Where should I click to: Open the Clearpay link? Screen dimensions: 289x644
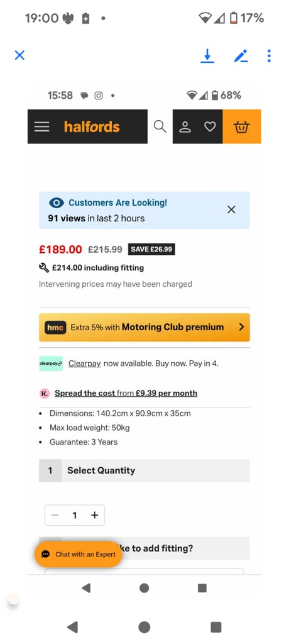pyautogui.click(x=85, y=364)
